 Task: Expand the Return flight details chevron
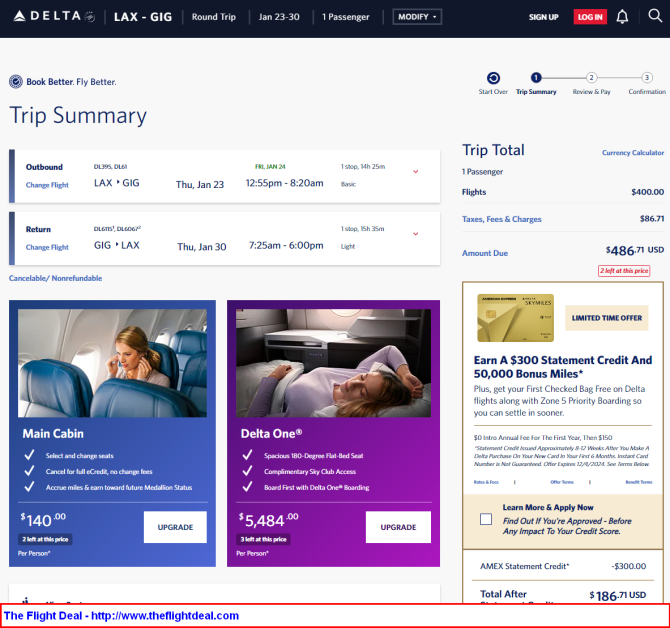(x=415, y=234)
